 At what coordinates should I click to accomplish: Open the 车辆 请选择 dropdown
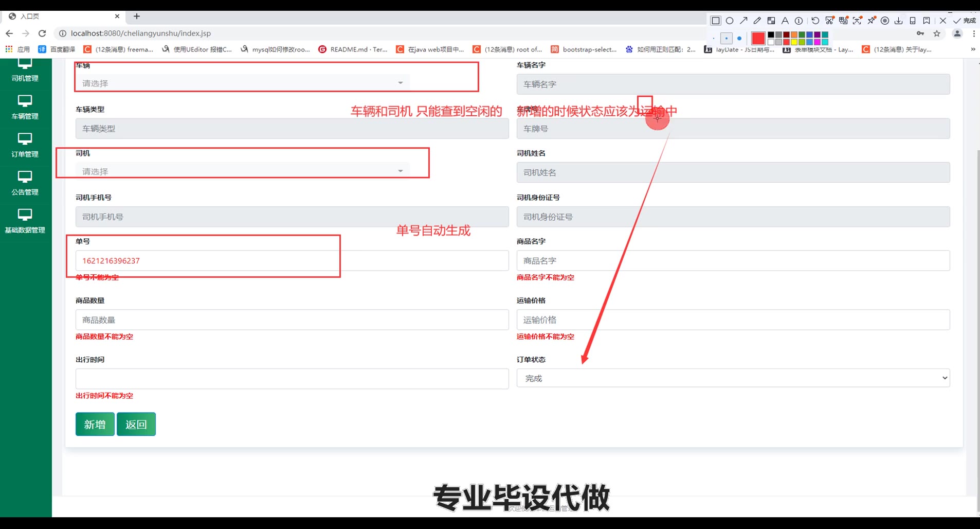coord(243,83)
